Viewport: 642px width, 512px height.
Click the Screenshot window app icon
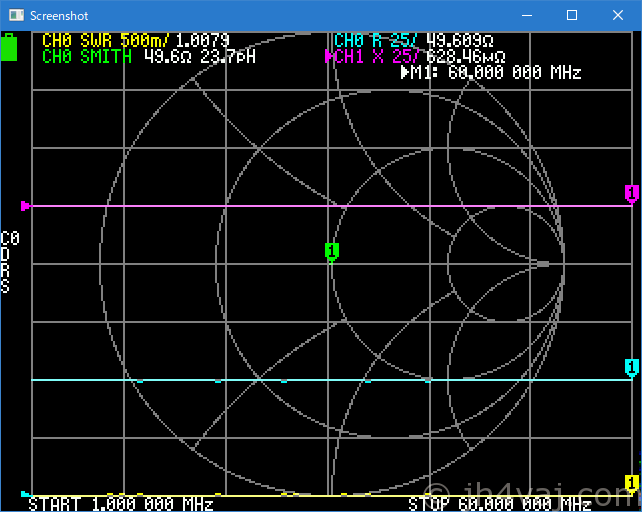(16, 16)
